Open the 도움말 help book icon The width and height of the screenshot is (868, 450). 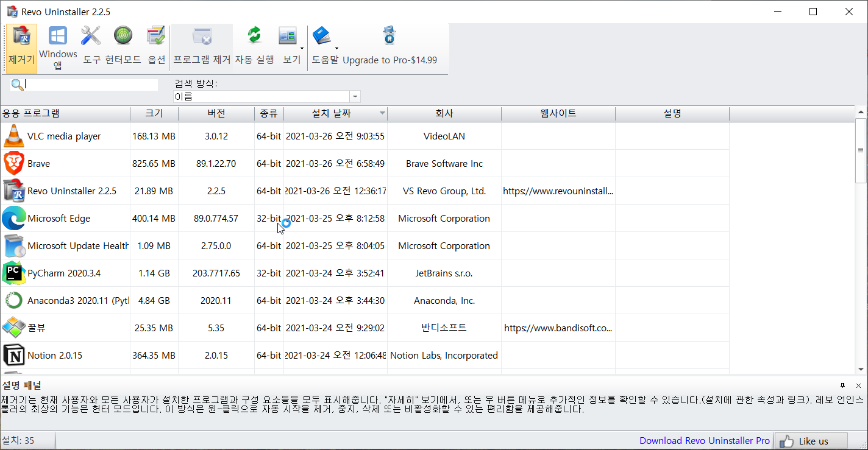coord(321,36)
